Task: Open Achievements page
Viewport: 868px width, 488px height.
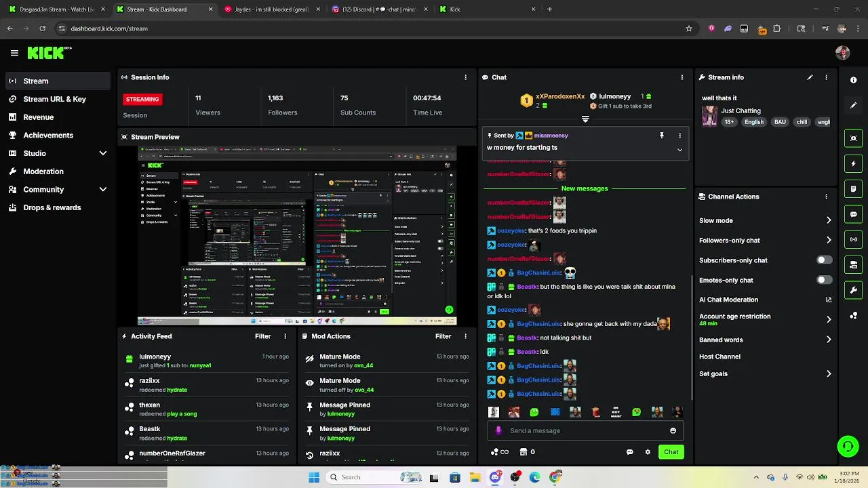Action: [x=58, y=135]
